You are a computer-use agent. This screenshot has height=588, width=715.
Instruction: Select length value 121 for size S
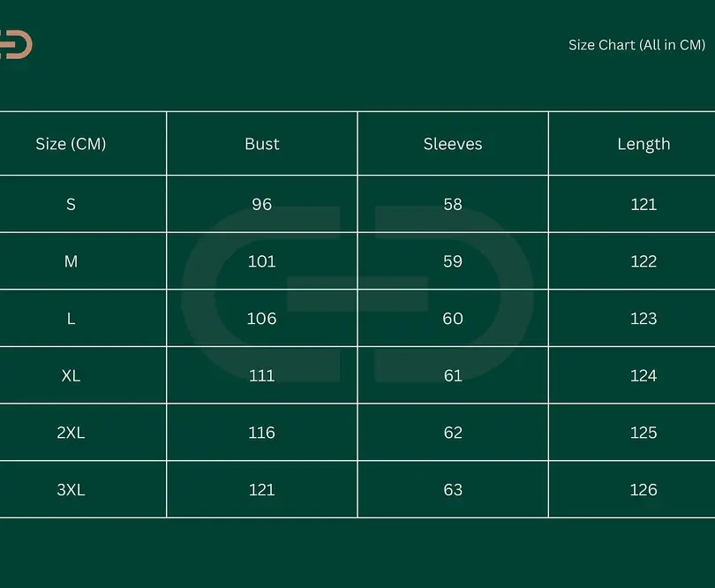point(643,204)
